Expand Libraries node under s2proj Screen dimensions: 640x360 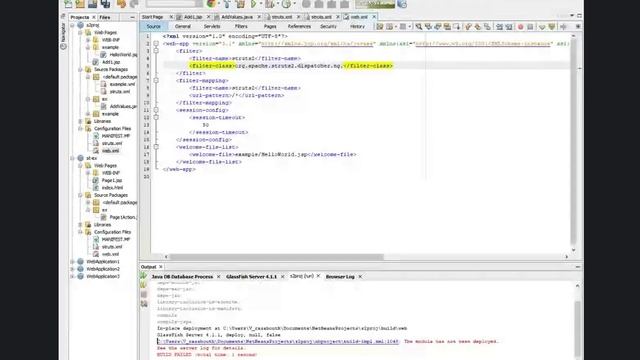pos(80,121)
